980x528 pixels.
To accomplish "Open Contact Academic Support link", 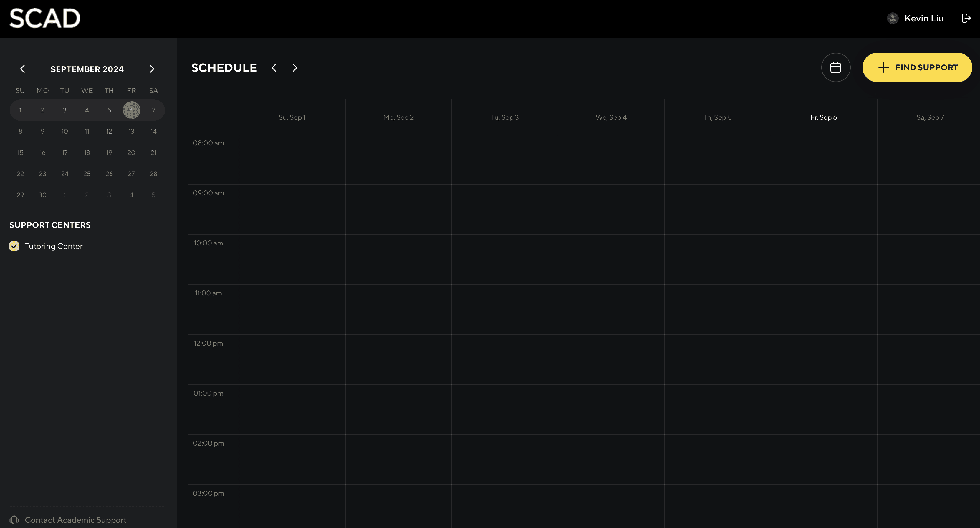I will click(x=75, y=520).
